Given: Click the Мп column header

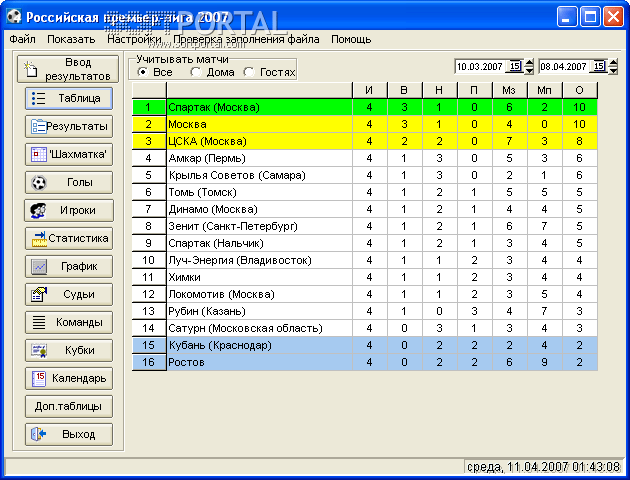Looking at the screenshot, I should pyautogui.click(x=544, y=90).
